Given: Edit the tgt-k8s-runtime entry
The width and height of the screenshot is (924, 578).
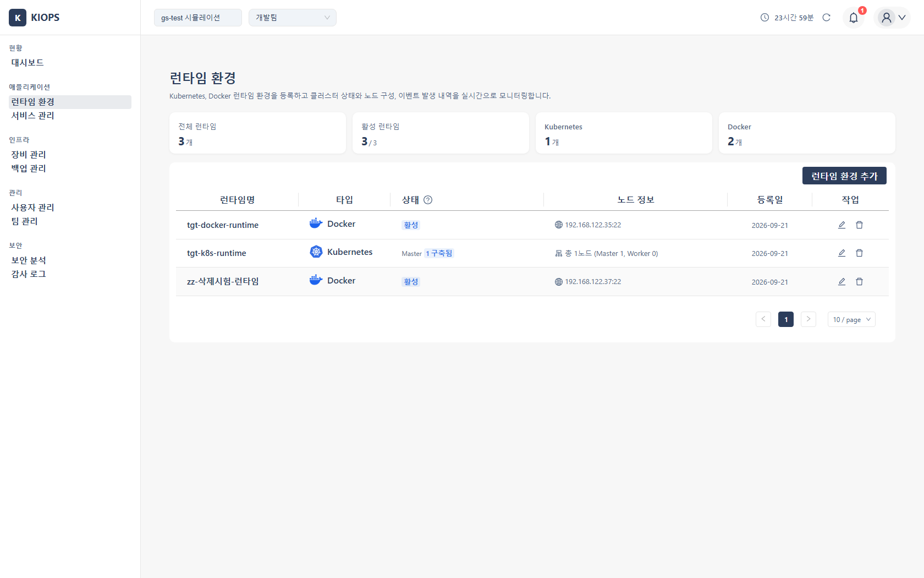Looking at the screenshot, I should pyautogui.click(x=842, y=253).
